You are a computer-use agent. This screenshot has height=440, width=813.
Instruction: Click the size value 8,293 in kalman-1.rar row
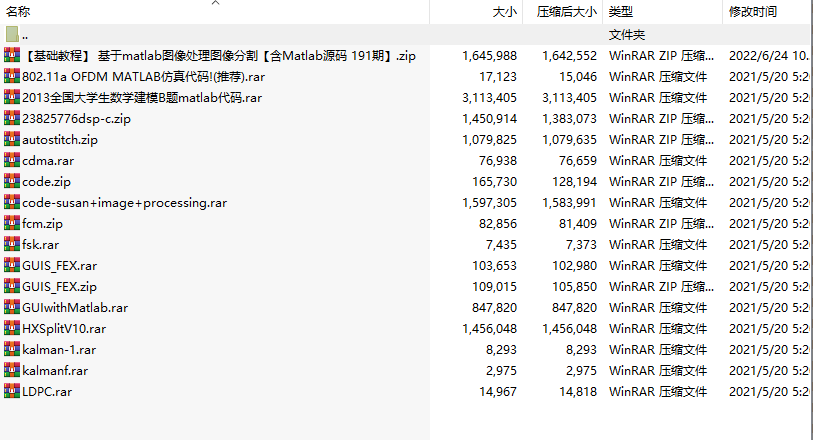tap(501, 349)
